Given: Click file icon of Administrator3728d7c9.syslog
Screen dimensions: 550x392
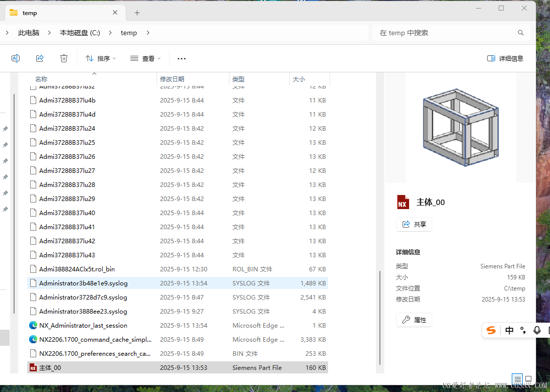Looking at the screenshot, I should click(33, 298).
